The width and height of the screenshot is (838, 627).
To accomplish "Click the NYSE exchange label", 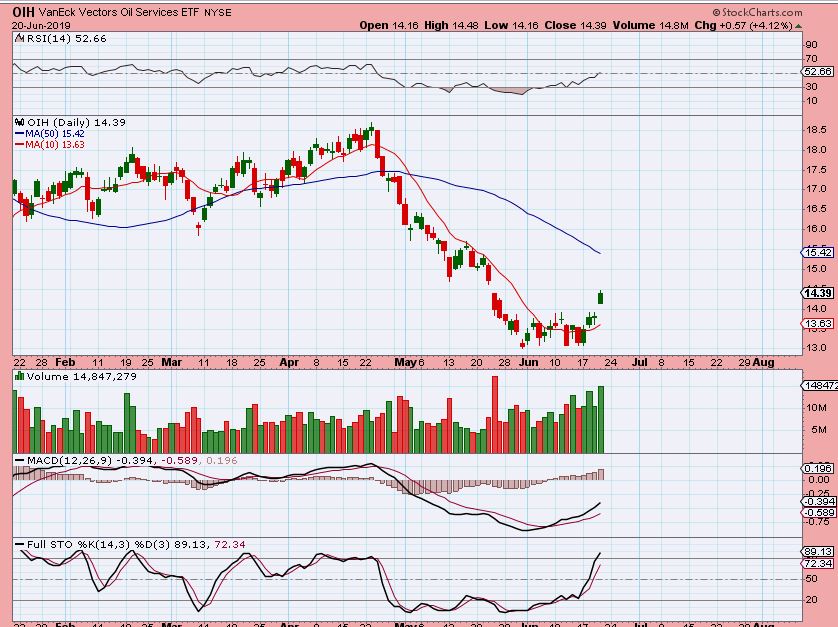I will (218, 13).
